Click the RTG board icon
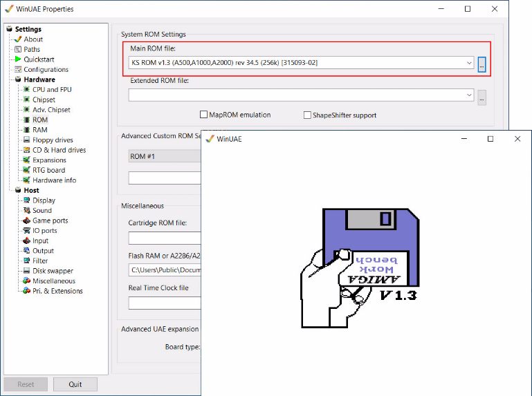The width and height of the screenshot is (532, 396). point(26,170)
